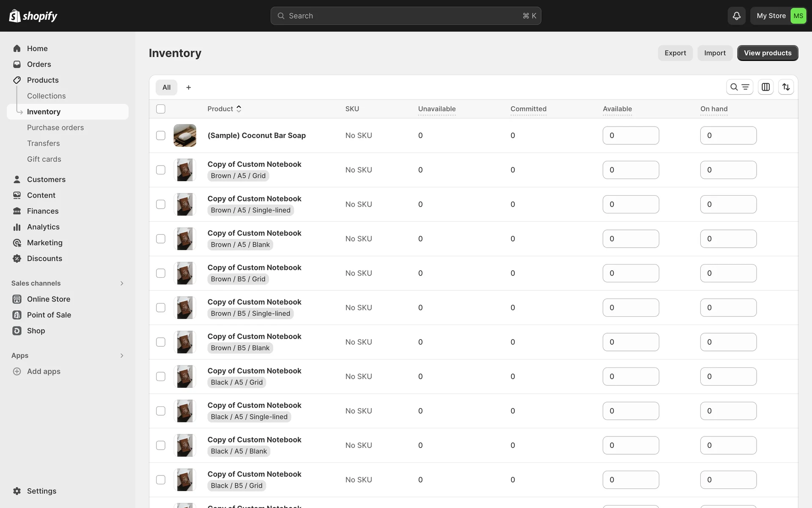Expand the Apps section chevron
Viewport: 812px width, 508px height.
coord(122,356)
